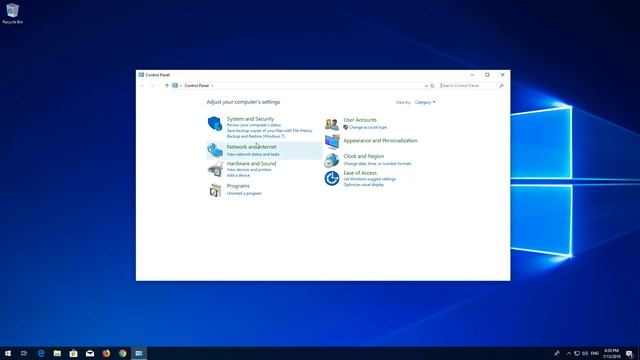The width and height of the screenshot is (640, 360).
Task: Click Change account type
Action: (368, 127)
